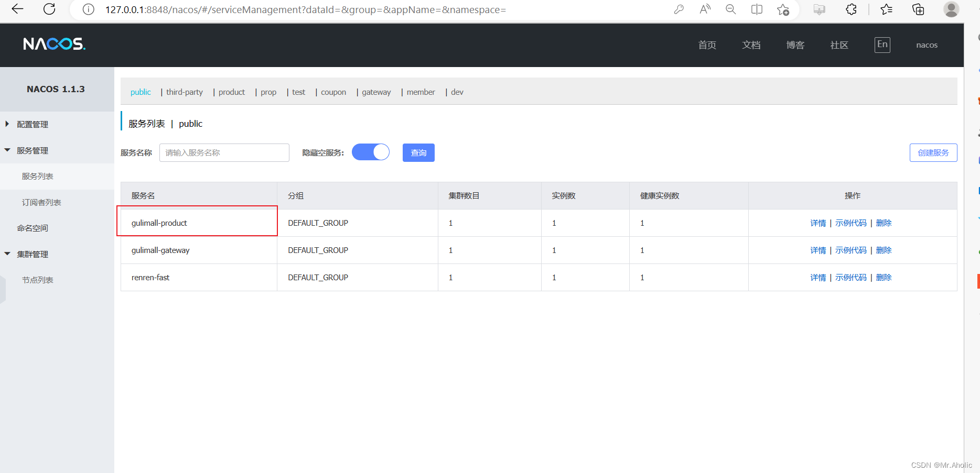Select the product namespace tab
Viewport: 980px width, 473px height.
click(x=232, y=92)
